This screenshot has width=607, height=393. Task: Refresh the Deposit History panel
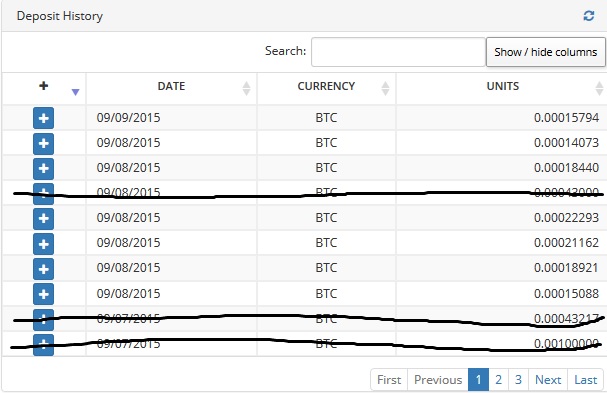pyautogui.click(x=588, y=16)
